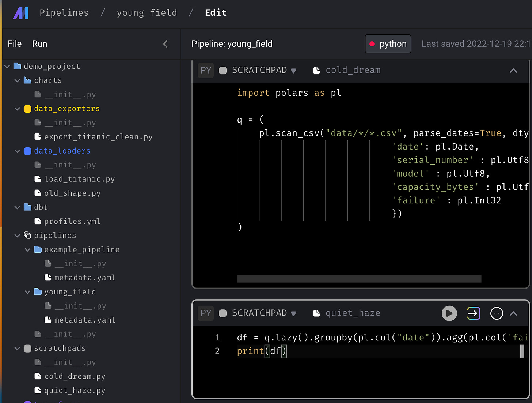Click the Mage logo icon
532x403 pixels.
(x=21, y=12)
